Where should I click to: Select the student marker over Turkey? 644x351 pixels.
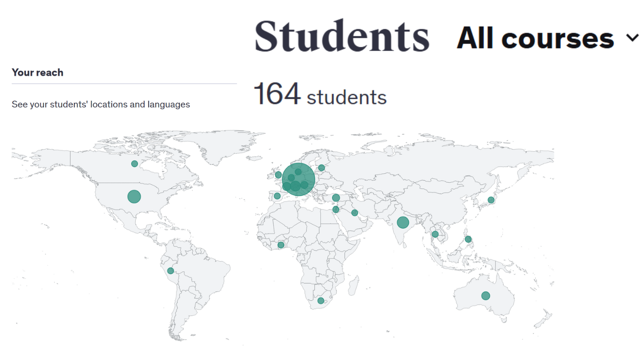[336, 197]
